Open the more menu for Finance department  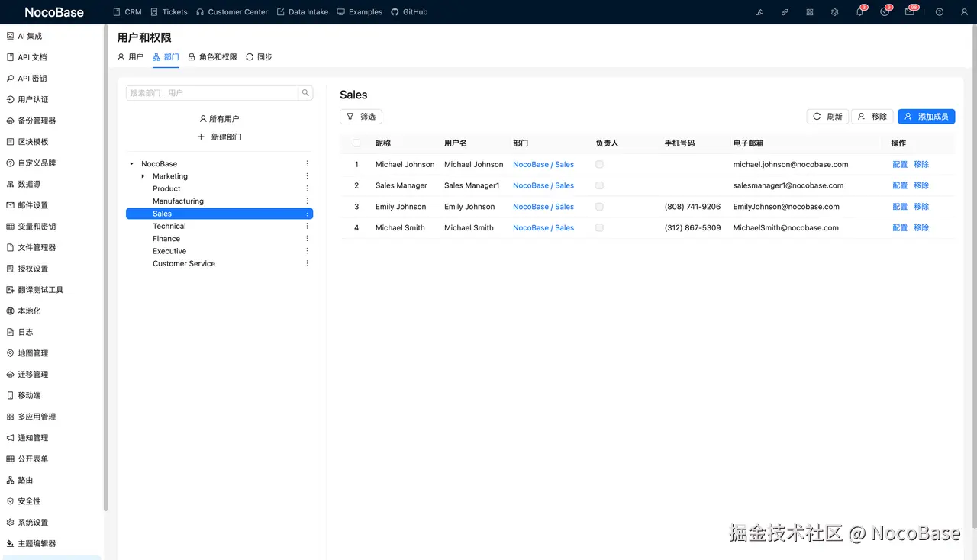click(308, 239)
